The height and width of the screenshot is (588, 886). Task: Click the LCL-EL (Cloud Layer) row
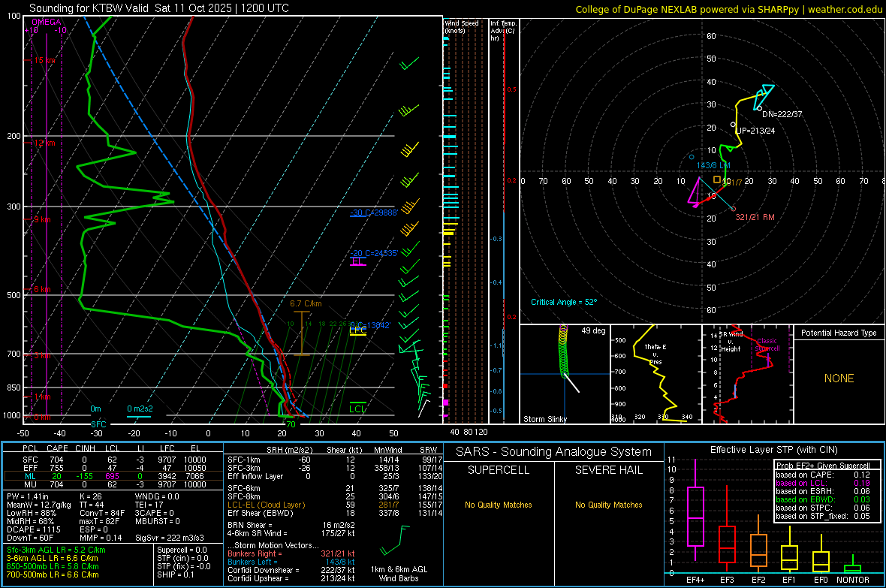point(335,505)
